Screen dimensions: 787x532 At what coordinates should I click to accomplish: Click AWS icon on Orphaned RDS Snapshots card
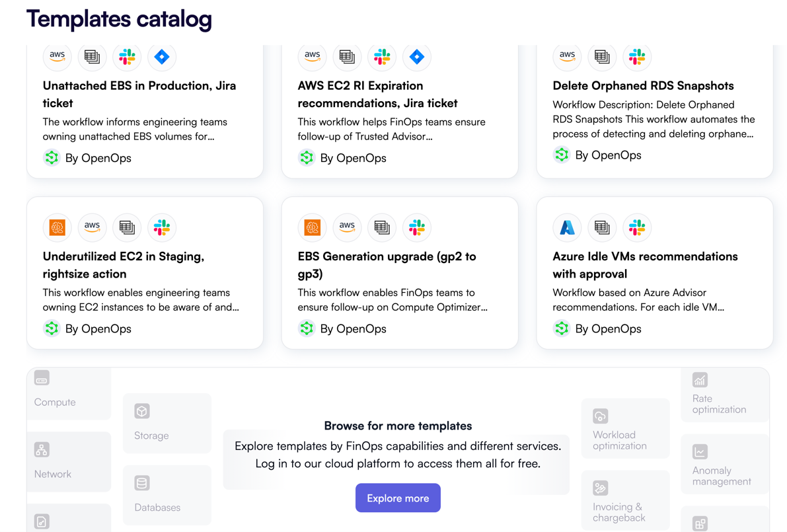tap(567, 57)
